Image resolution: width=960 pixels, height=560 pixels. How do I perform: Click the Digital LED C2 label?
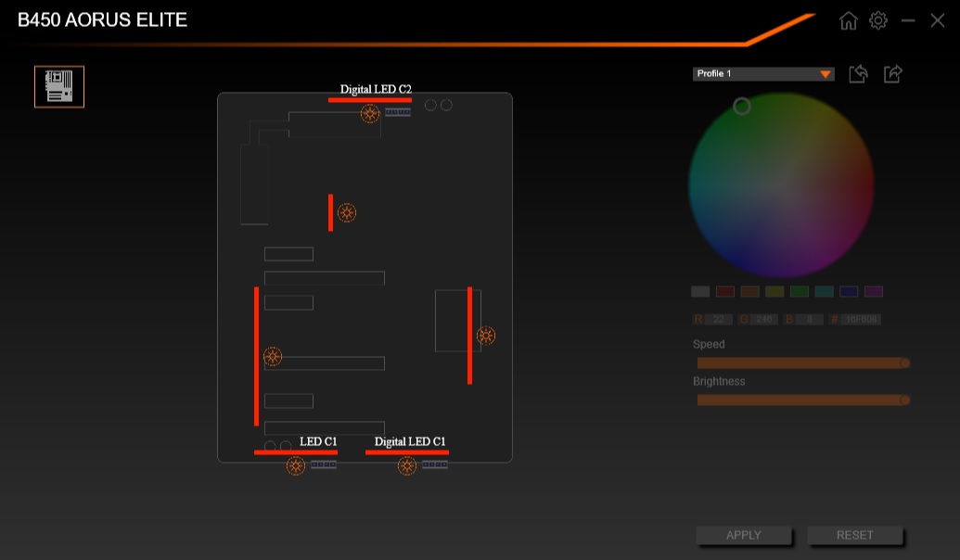[x=376, y=89]
